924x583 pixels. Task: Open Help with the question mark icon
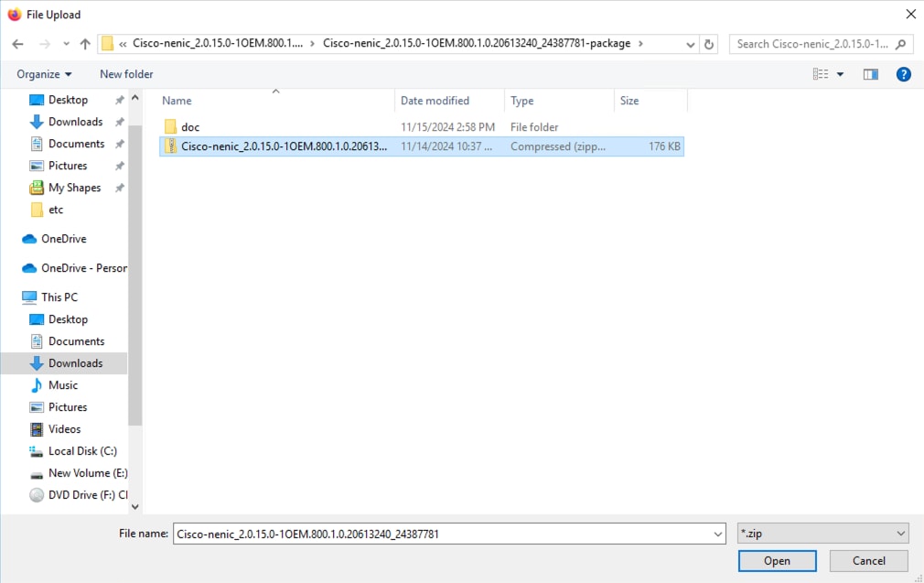tap(903, 74)
